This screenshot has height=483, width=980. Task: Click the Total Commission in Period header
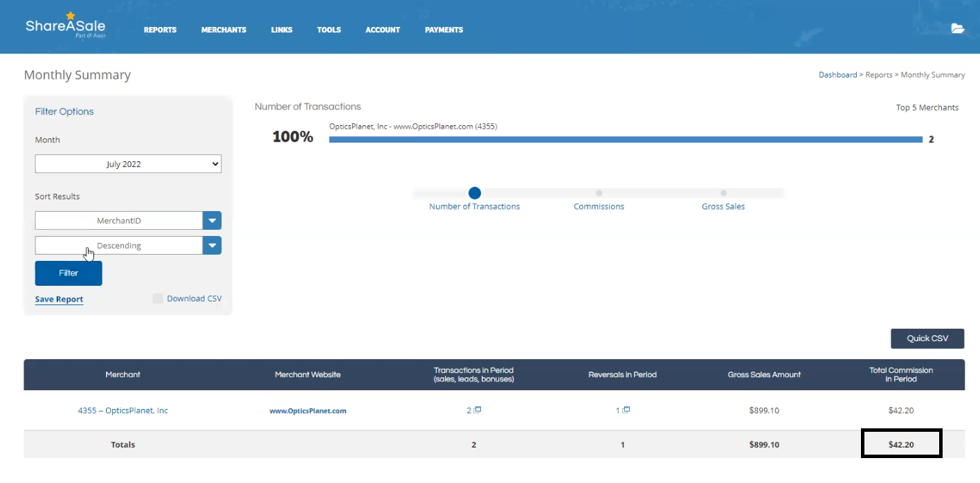901,374
